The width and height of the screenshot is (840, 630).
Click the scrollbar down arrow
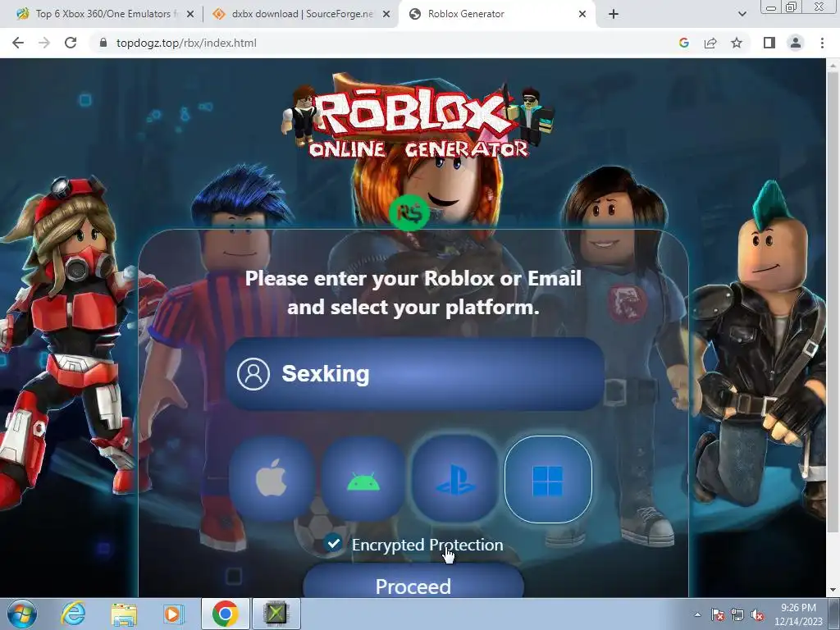833,591
